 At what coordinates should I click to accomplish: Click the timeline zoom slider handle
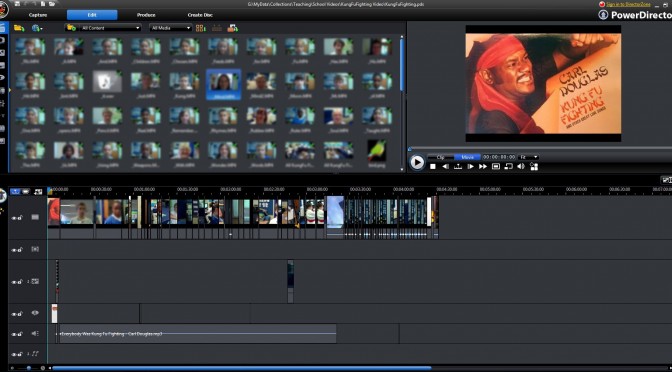point(29,368)
